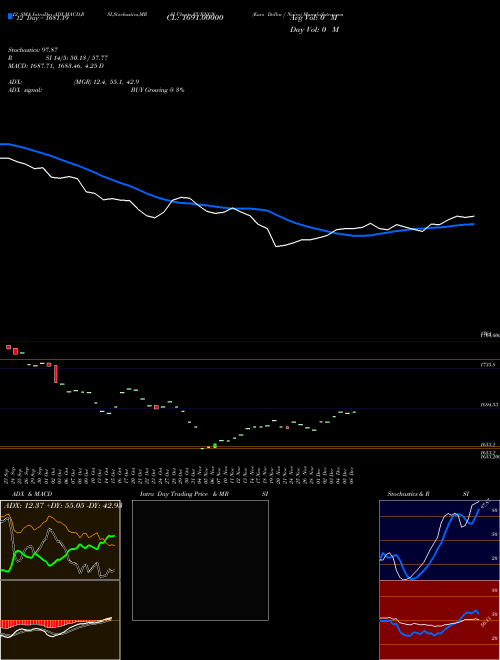
Task: Click the green candlestick at the November low
Action: click(215, 445)
